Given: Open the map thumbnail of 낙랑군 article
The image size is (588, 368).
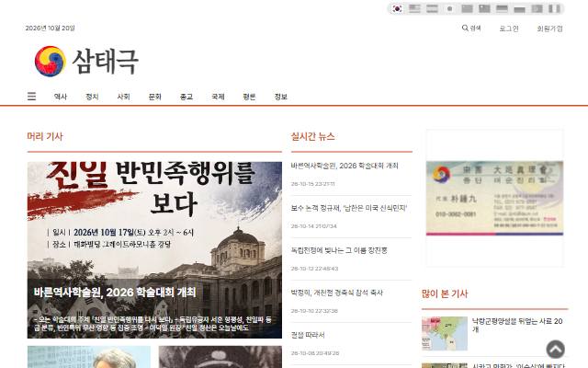Looking at the screenshot, I should pyautogui.click(x=445, y=333).
